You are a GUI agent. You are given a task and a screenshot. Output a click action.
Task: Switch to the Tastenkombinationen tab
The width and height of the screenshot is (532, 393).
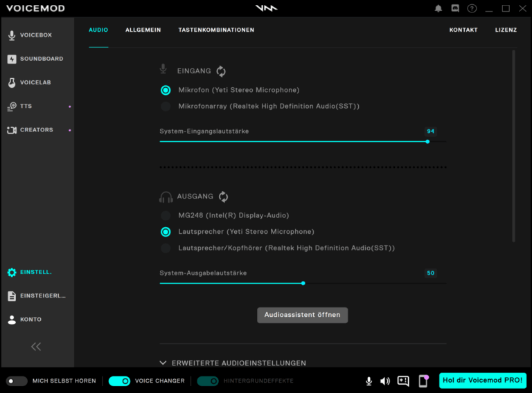click(216, 30)
